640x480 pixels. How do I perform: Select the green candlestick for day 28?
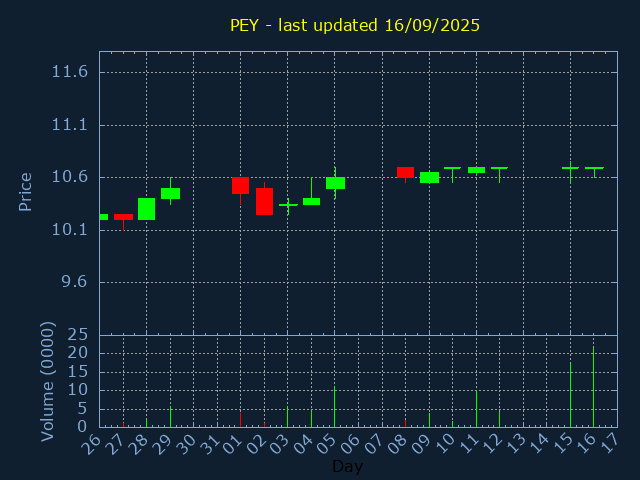(147, 209)
